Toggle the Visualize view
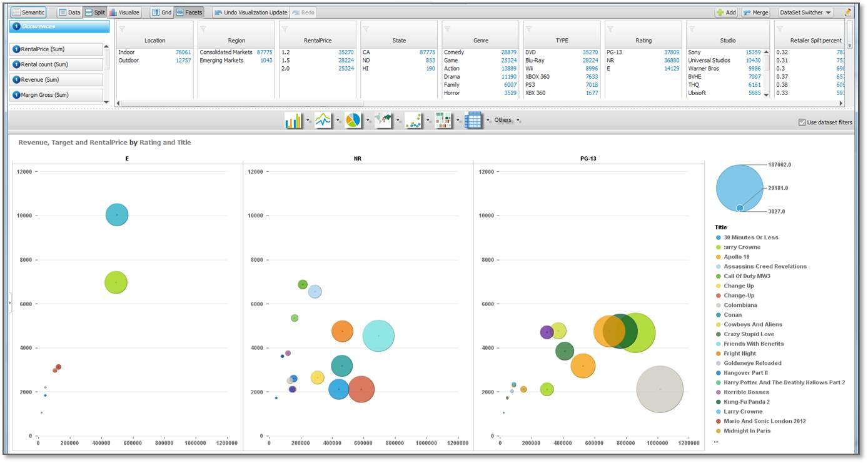This screenshot has width=868, height=463. [x=124, y=12]
